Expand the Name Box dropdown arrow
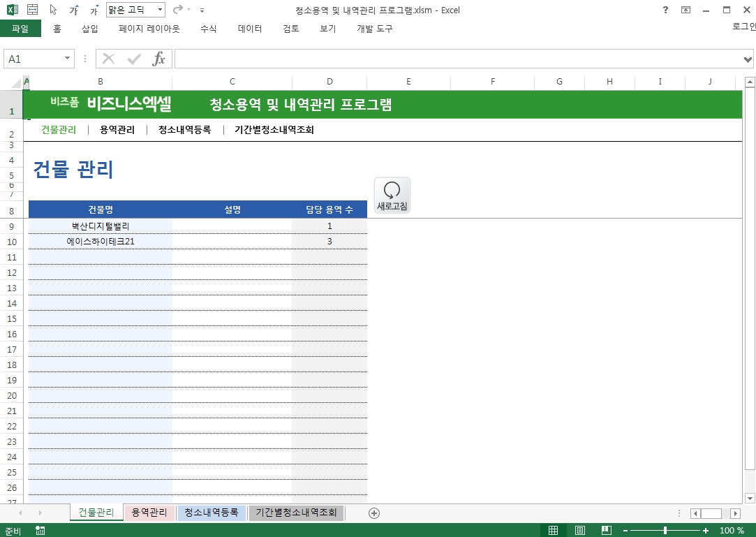Screen dimensions: 756x537 pyautogui.click(x=68, y=59)
